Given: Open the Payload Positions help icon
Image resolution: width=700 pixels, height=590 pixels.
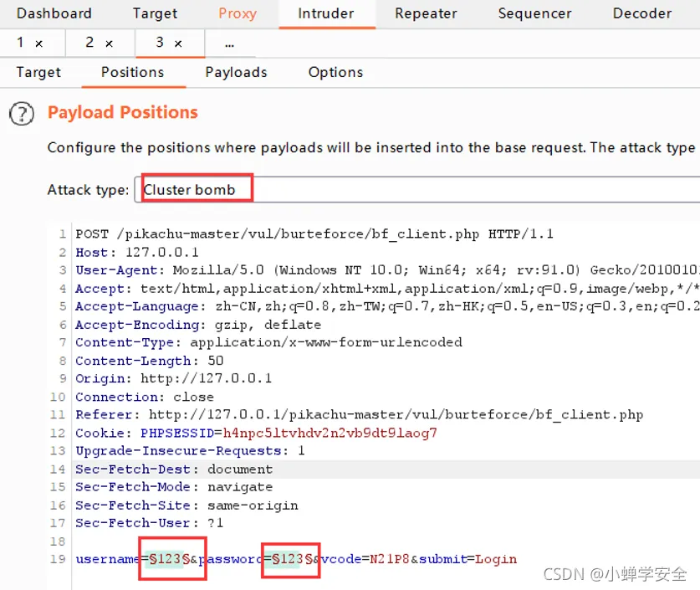Looking at the screenshot, I should pos(22,114).
